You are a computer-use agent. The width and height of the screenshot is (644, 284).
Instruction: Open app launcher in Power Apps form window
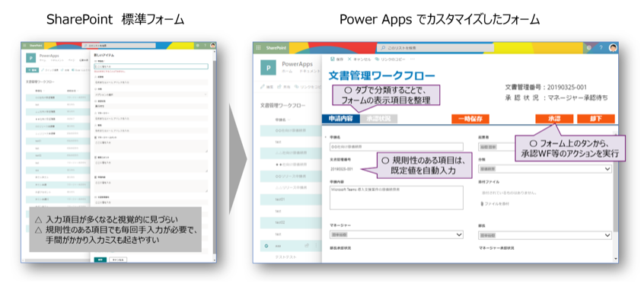[x=258, y=48]
